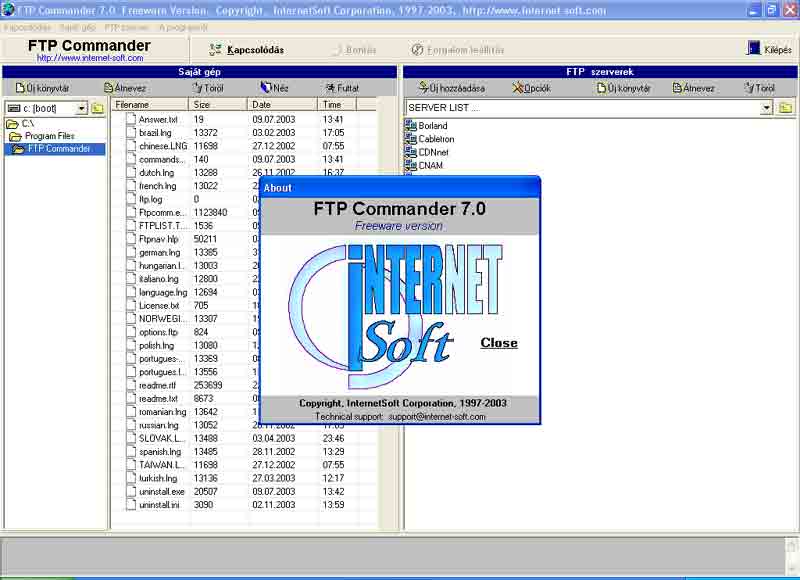The height and width of the screenshot is (580, 800).
Task: Click the file icon next to uninstall.exe
Action: click(x=131, y=491)
